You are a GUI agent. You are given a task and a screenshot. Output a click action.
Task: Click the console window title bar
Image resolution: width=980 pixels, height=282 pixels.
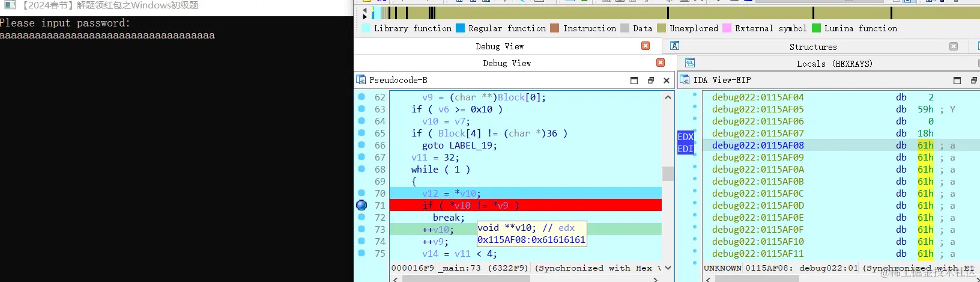click(x=177, y=6)
